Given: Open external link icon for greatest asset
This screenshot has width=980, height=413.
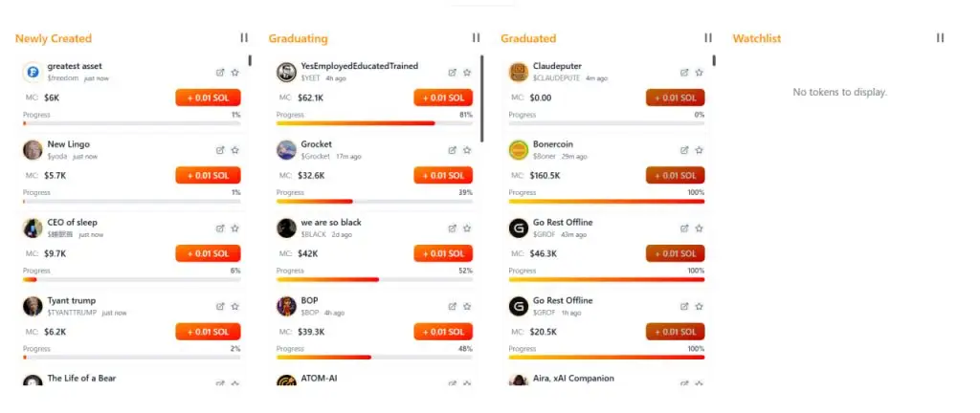Looking at the screenshot, I should coord(220,72).
